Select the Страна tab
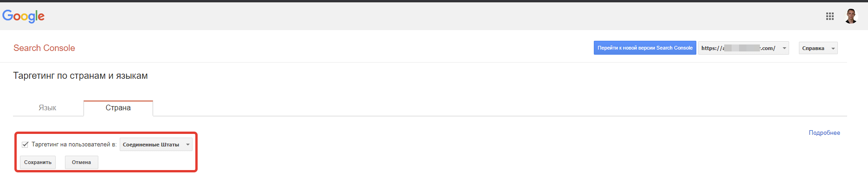Image resolution: width=868 pixels, height=177 pixels. [x=118, y=108]
